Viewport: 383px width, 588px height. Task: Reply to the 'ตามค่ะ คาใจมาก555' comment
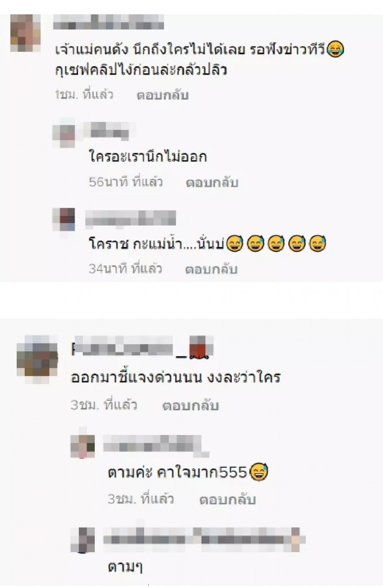pyautogui.click(x=228, y=500)
